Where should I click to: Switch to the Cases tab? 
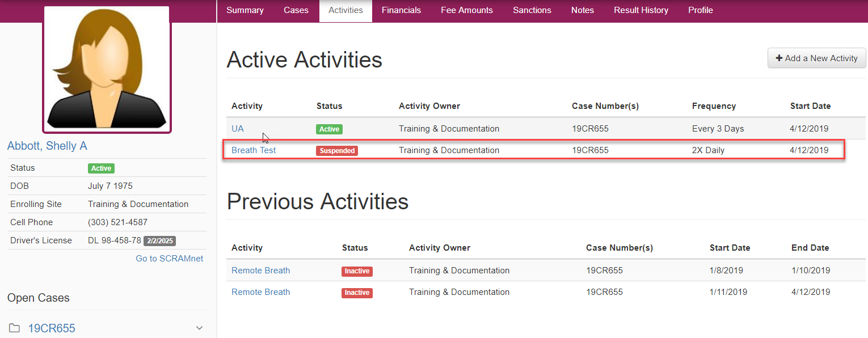tap(296, 10)
